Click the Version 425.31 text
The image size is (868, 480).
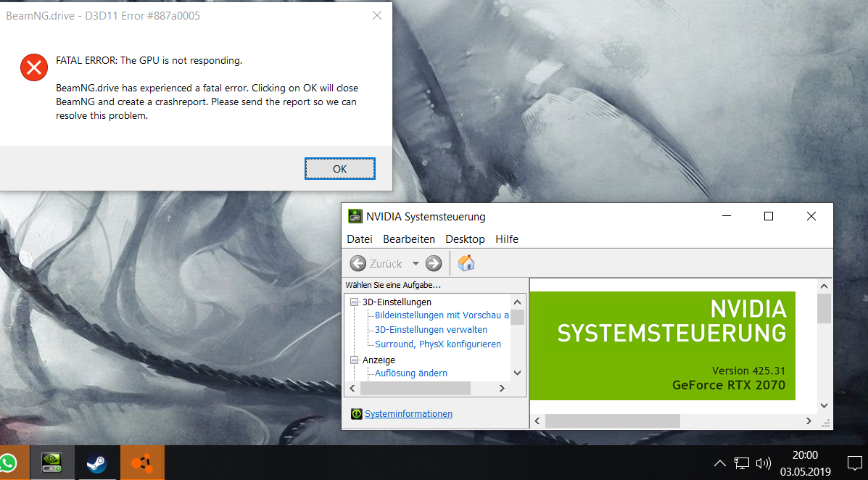point(748,371)
